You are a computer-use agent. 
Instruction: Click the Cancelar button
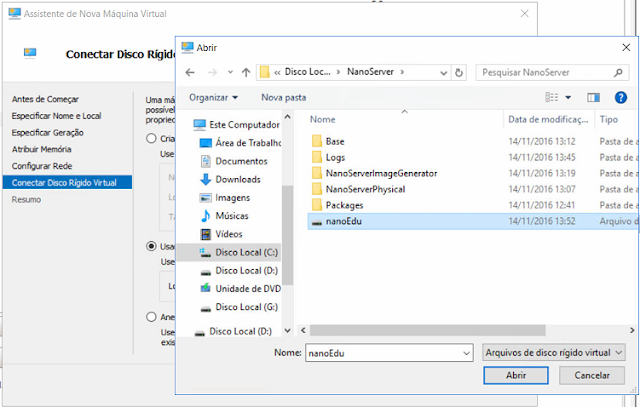(x=592, y=375)
